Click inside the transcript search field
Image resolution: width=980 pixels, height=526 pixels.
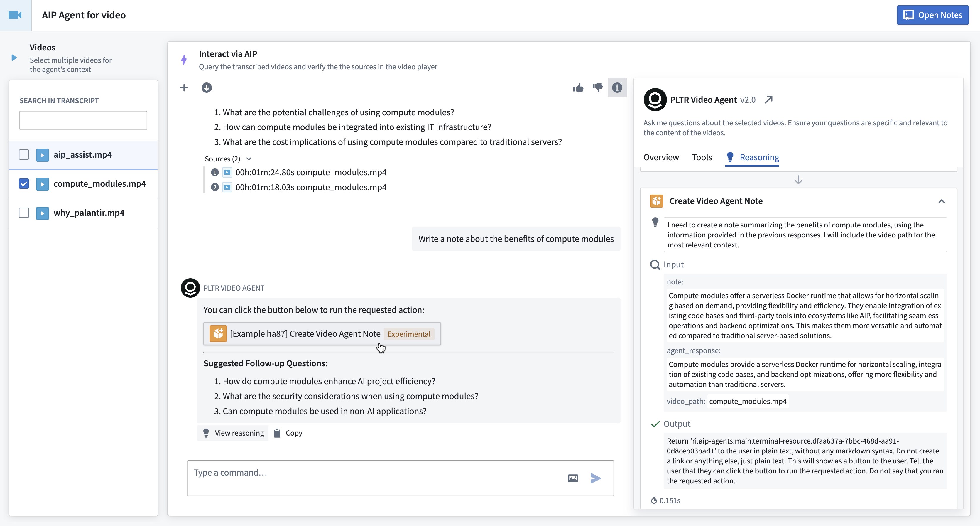(83, 120)
